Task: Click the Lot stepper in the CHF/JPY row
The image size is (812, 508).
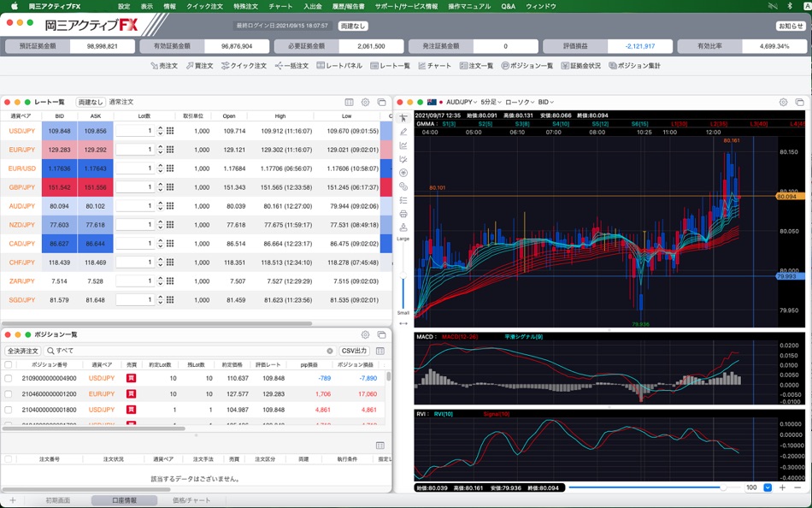Action: [160, 263]
